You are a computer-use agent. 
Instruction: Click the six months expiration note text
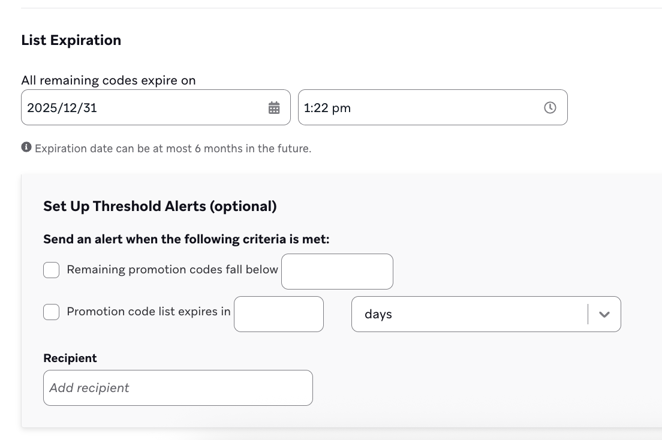(x=173, y=148)
